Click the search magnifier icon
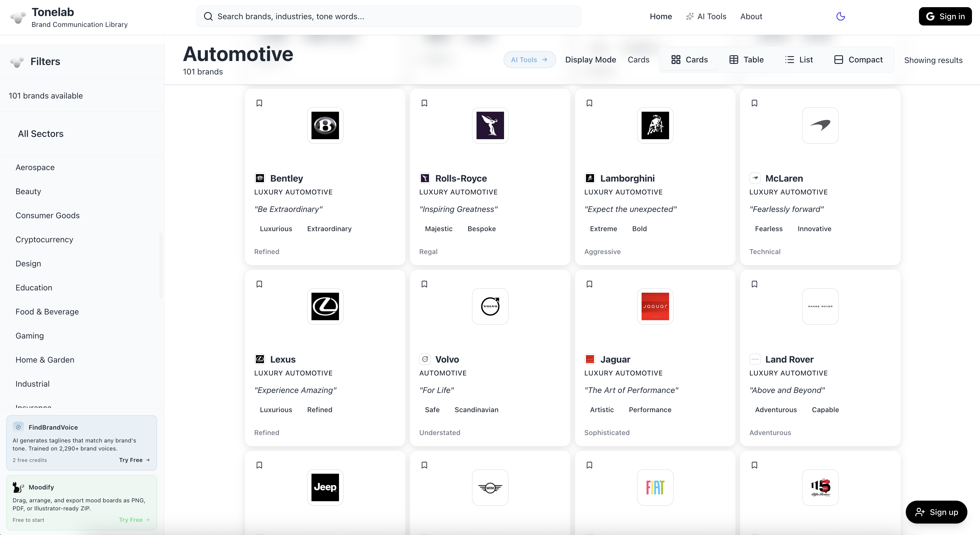 208,16
